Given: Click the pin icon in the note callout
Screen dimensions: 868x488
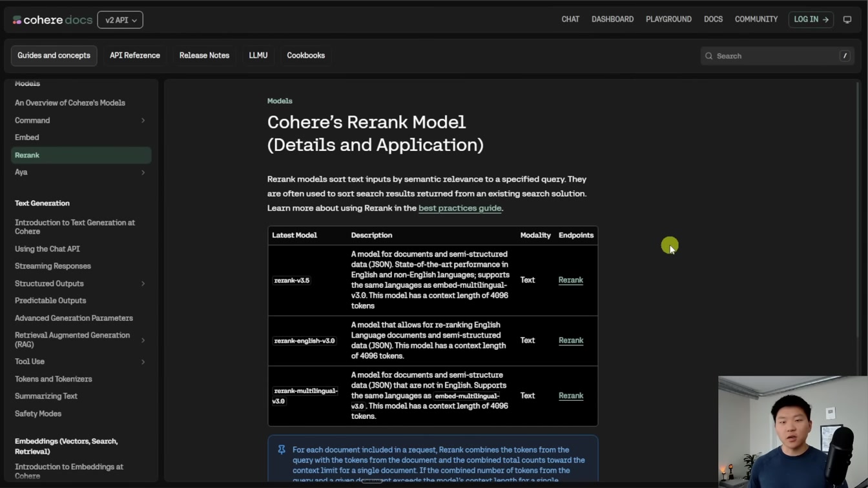Looking at the screenshot, I should [281, 450].
